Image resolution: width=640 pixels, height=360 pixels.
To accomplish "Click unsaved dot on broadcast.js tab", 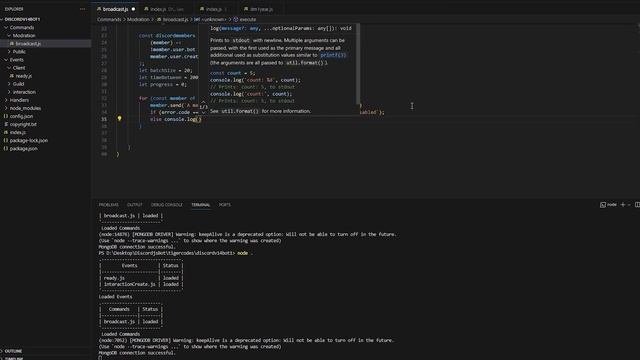I will click(x=133, y=9).
